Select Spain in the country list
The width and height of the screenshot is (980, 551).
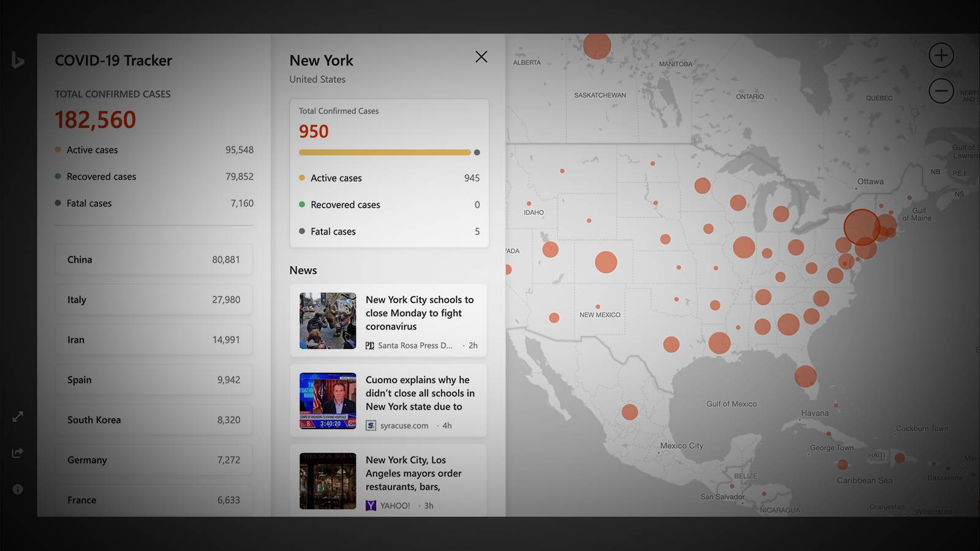pyautogui.click(x=154, y=380)
